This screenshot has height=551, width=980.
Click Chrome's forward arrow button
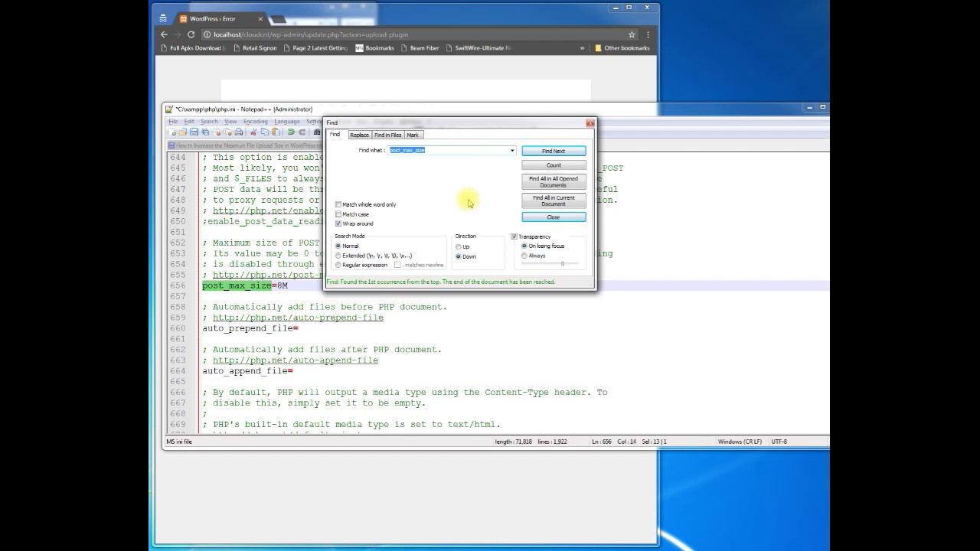tap(178, 34)
